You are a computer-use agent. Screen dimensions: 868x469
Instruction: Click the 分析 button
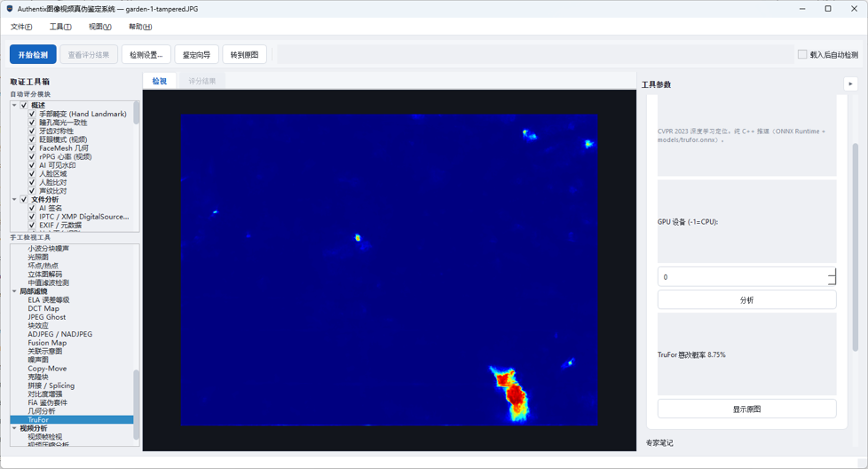(746, 300)
